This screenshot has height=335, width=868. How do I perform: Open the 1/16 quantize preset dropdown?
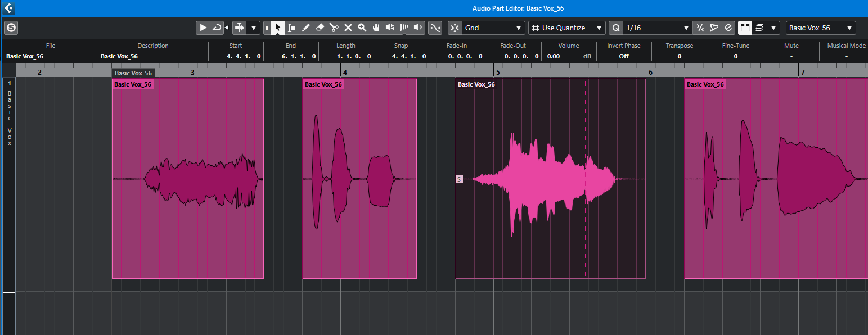coord(658,28)
